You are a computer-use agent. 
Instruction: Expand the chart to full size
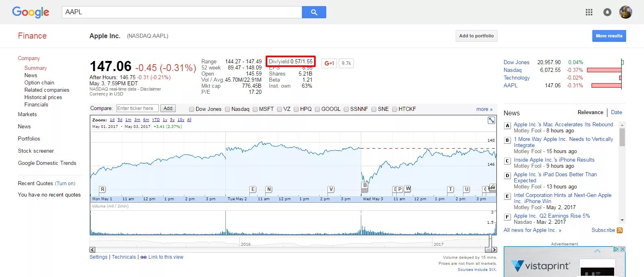pos(491,120)
